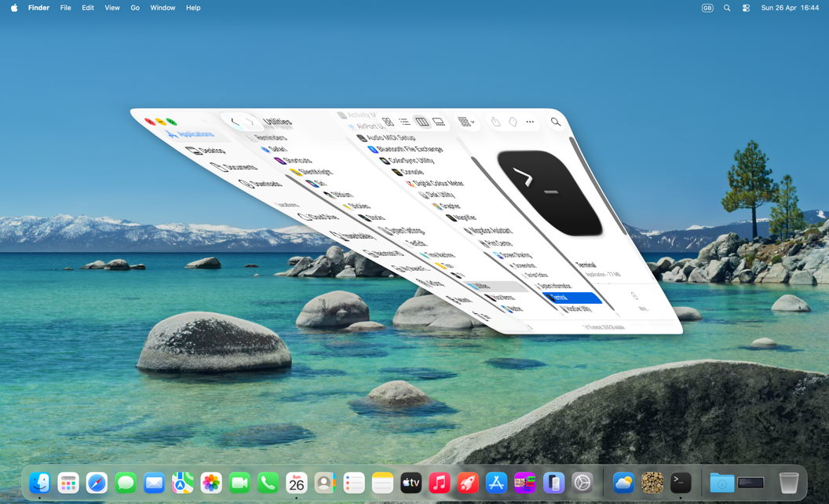829x504 pixels.
Task: Open the Go menu
Action: (135, 8)
